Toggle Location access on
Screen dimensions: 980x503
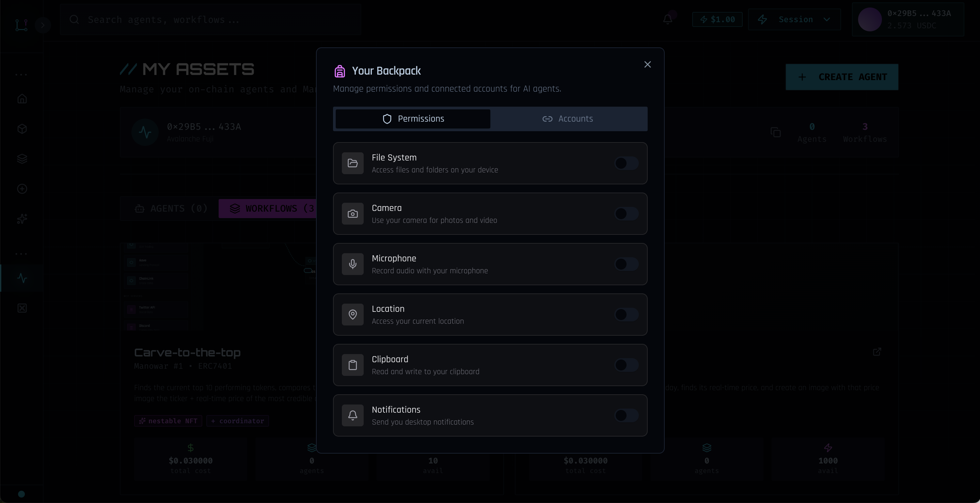click(626, 315)
